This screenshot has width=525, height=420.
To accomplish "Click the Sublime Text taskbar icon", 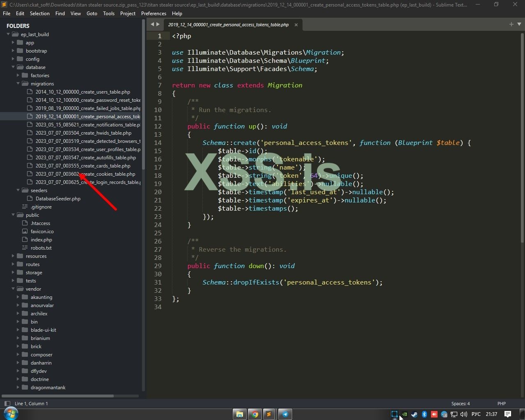I will pos(269,414).
